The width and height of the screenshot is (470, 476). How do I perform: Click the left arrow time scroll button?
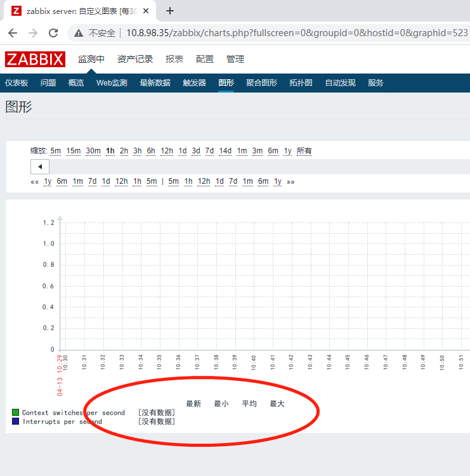pyautogui.click(x=40, y=167)
